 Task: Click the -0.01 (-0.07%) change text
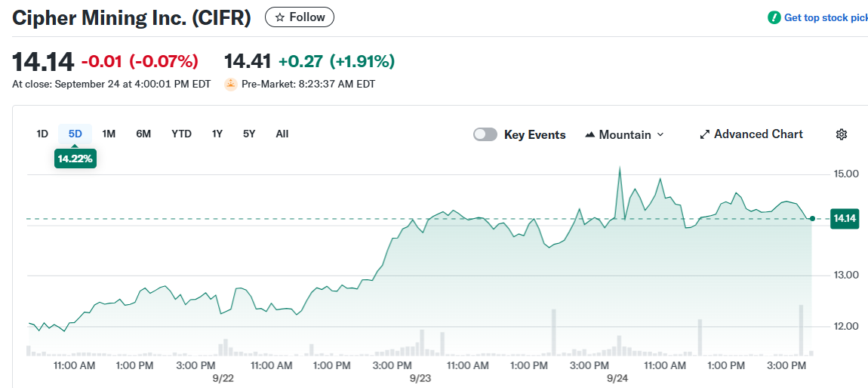[140, 61]
